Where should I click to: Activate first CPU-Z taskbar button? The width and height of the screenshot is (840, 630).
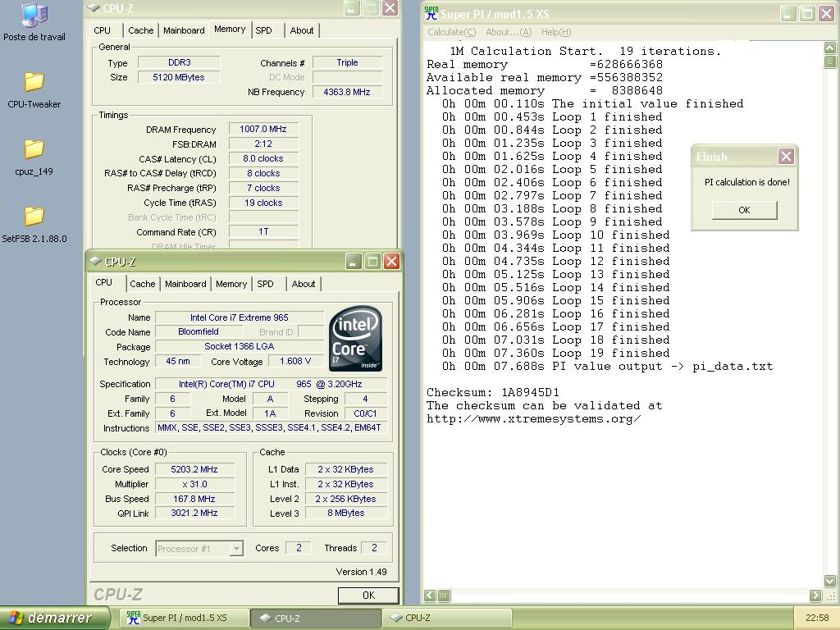tap(316, 618)
